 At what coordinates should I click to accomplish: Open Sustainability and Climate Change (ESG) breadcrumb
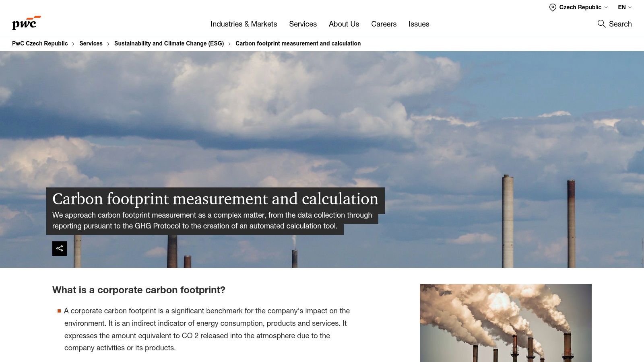[x=169, y=43]
